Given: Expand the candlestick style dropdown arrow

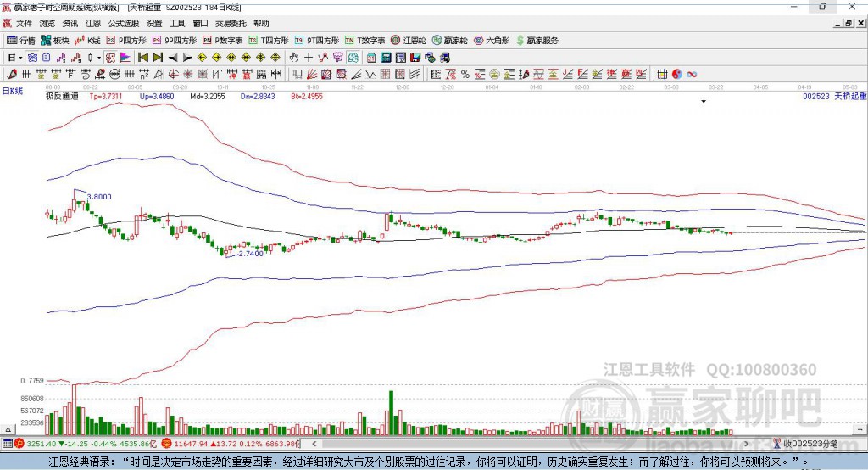Looking at the screenshot, I should pos(99,58).
